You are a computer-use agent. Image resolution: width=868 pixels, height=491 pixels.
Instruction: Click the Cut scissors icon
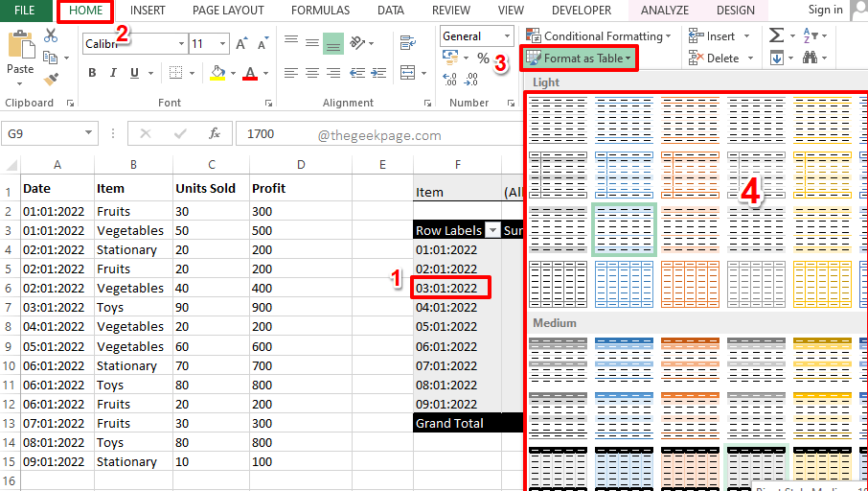click(51, 35)
